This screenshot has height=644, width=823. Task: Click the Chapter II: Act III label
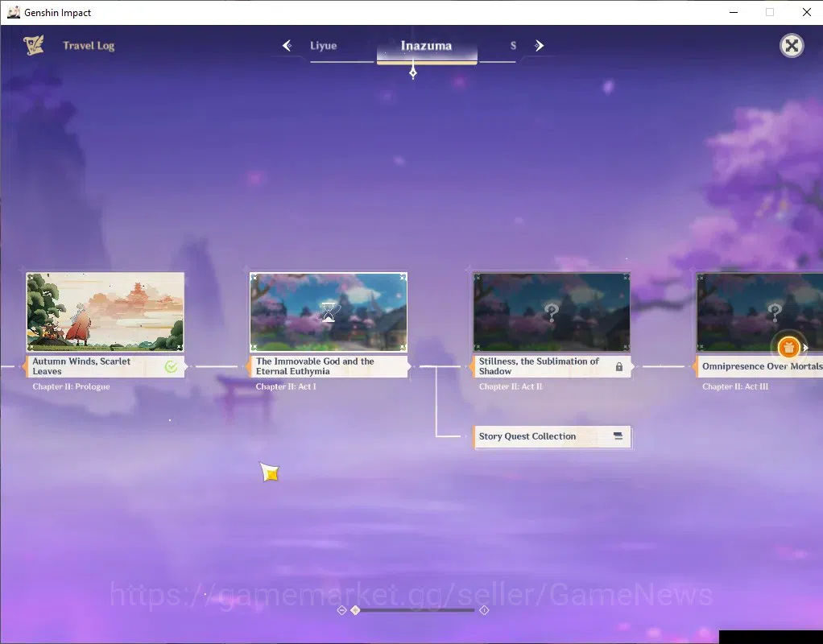(x=734, y=387)
